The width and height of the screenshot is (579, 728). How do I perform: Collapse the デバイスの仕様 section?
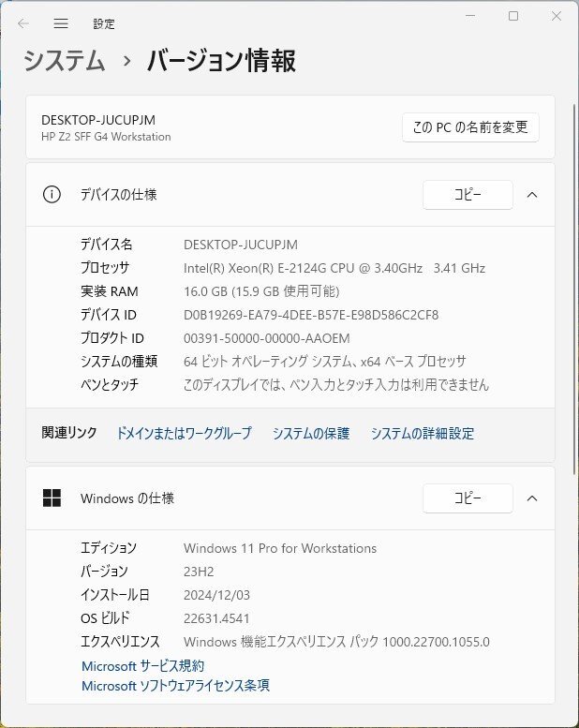point(532,195)
